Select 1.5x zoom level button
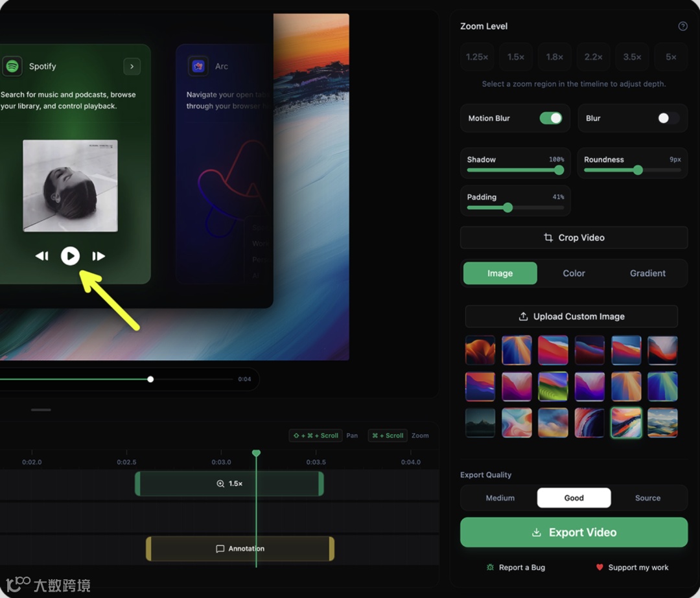This screenshot has height=598, width=700. [x=516, y=57]
